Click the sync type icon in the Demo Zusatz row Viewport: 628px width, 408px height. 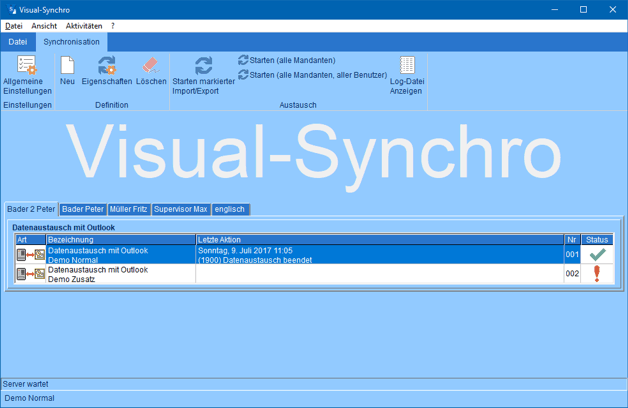pos(31,274)
